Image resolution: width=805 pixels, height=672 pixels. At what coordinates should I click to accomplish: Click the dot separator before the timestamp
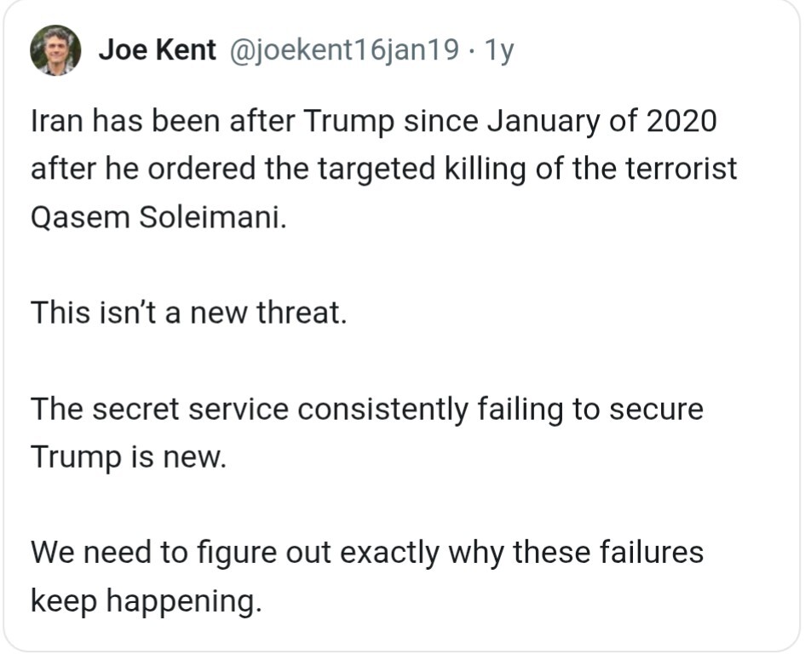point(472,50)
